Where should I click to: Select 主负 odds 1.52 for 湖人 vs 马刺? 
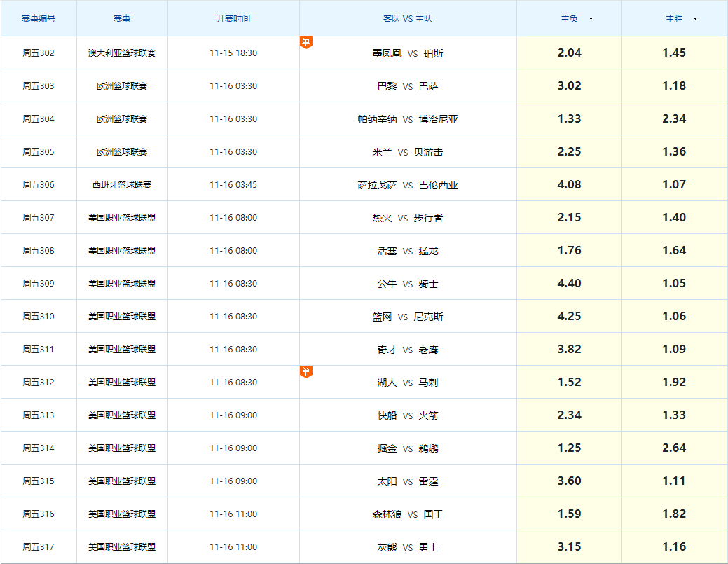click(569, 383)
